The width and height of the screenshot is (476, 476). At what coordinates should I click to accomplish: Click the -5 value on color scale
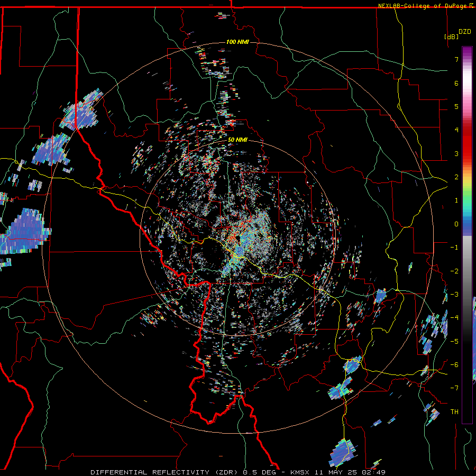click(x=454, y=342)
